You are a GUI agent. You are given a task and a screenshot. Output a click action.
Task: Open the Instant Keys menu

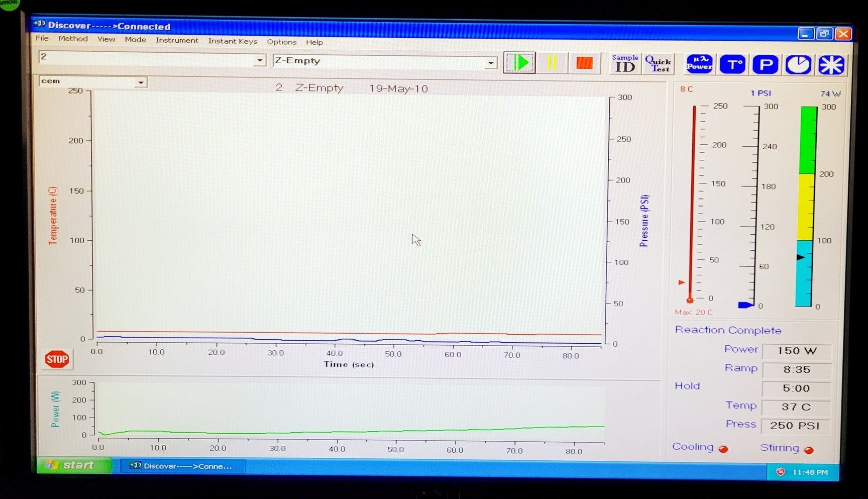point(233,41)
